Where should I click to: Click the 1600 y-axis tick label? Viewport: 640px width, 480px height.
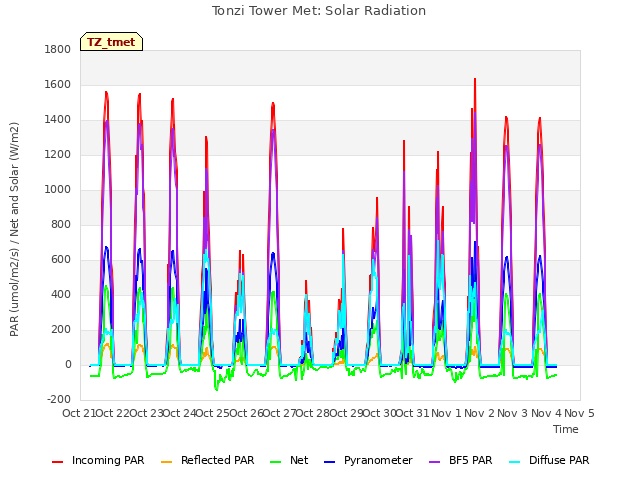click(x=58, y=84)
